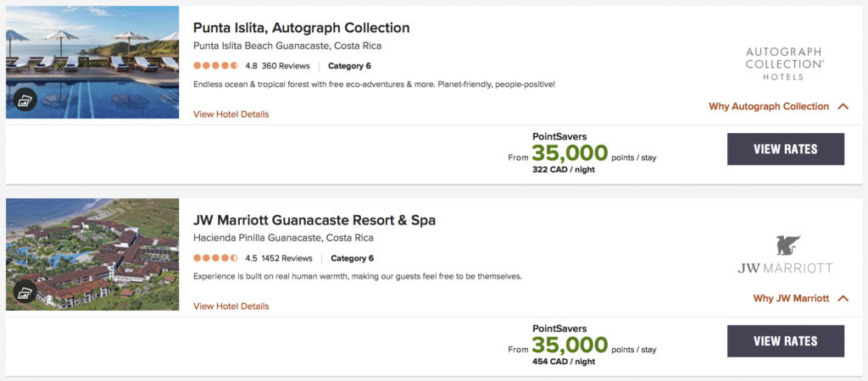Open JW Marriott Guanacaste Resort & Spa title
Image resolution: width=868 pixels, height=381 pixels.
tap(314, 220)
